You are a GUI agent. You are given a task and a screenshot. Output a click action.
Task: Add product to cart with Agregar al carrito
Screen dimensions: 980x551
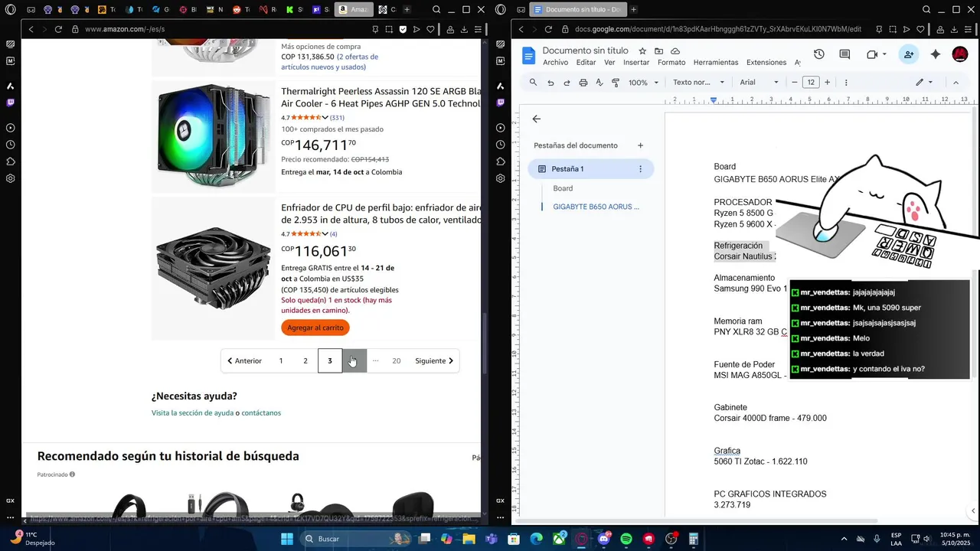pos(315,328)
